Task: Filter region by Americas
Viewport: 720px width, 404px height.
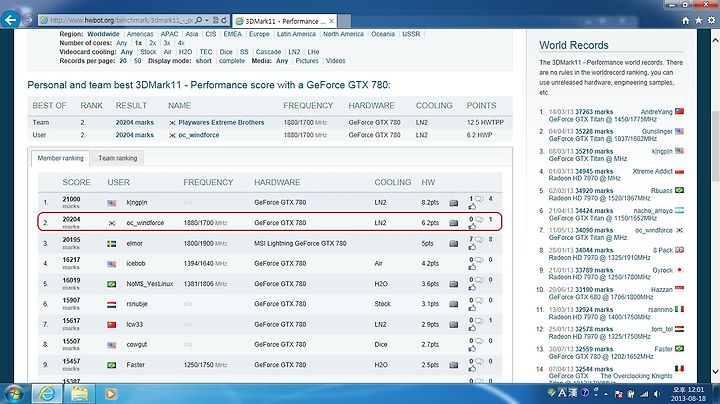Action: [x=140, y=34]
